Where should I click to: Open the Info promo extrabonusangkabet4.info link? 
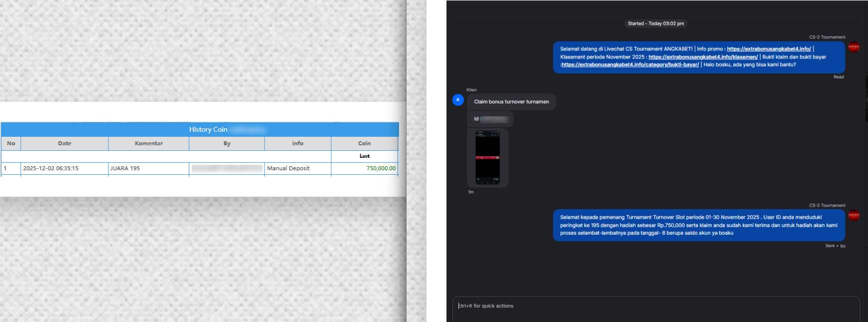click(x=769, y=49)
